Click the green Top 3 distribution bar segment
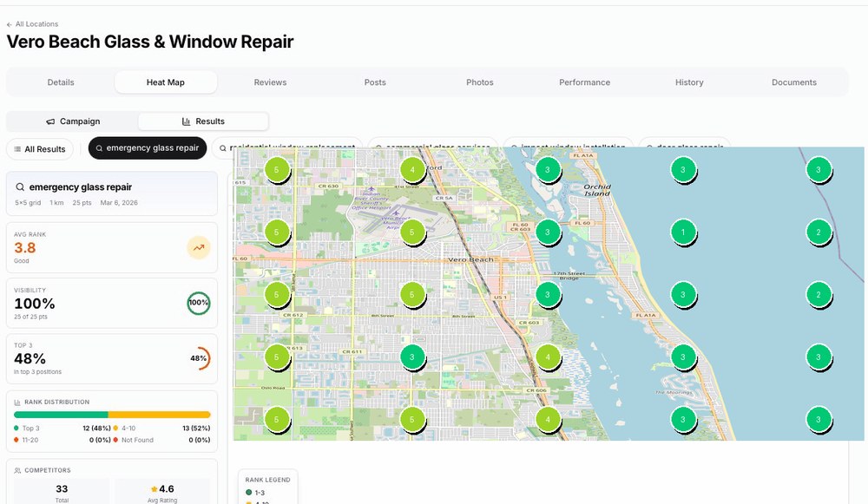The height and width of the screenshot is (504, 868). point(61,415)
